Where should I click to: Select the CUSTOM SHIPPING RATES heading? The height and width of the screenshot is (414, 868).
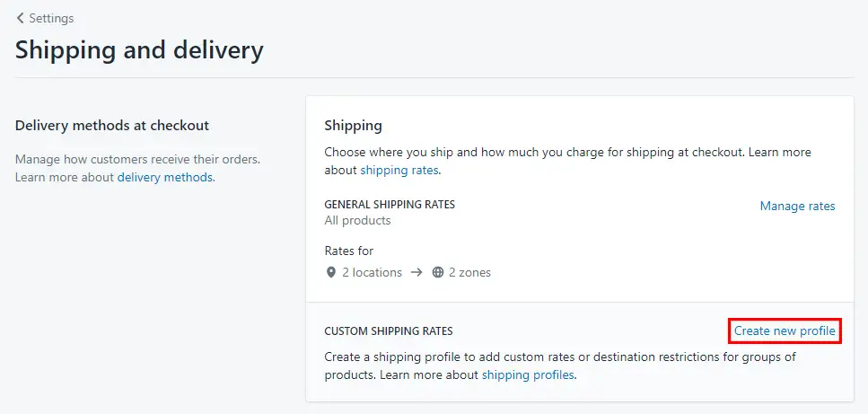coord(389,331)
